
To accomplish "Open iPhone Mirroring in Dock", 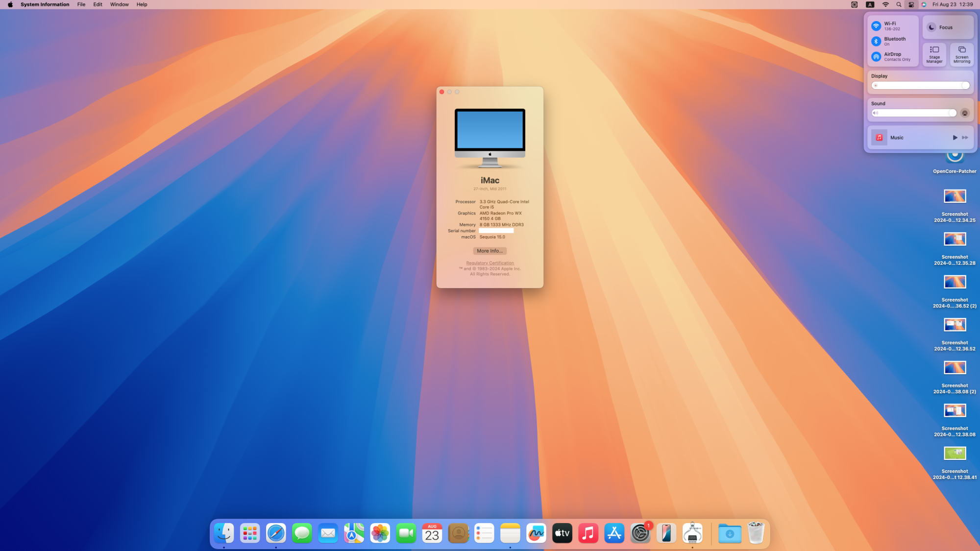I will coord(666,533).
